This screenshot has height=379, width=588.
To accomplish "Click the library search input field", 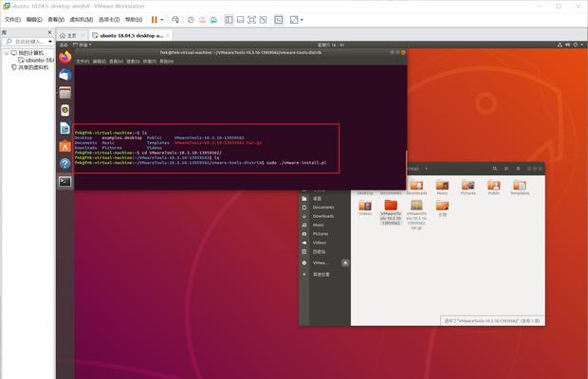I will (29, 41).
